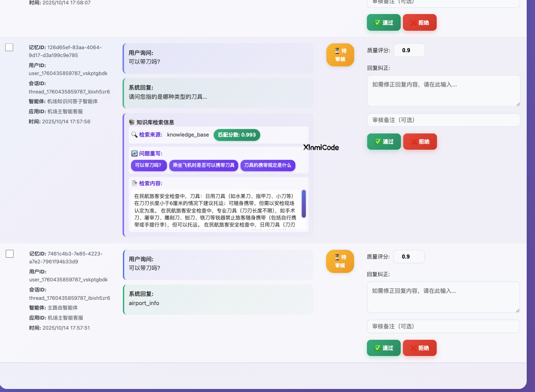
Task: Click the 回复纠正 text area of the first record
Action: (x=443, y=91)
